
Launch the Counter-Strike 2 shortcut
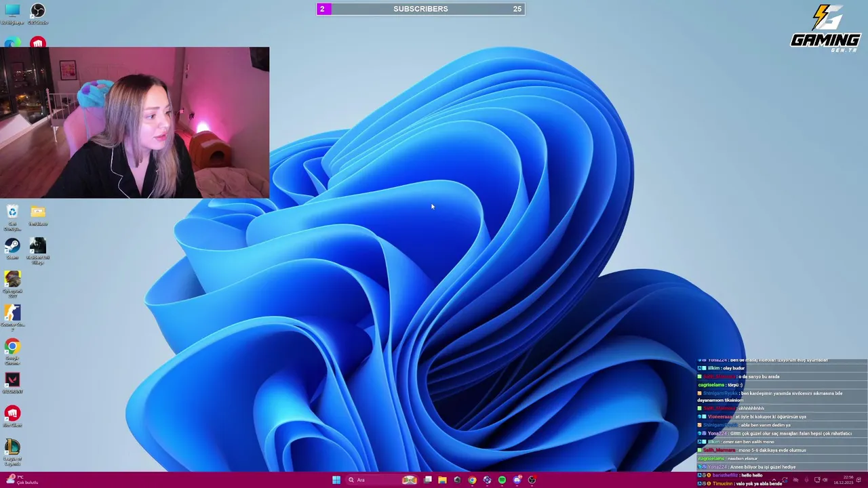click(x=12, y=318)
